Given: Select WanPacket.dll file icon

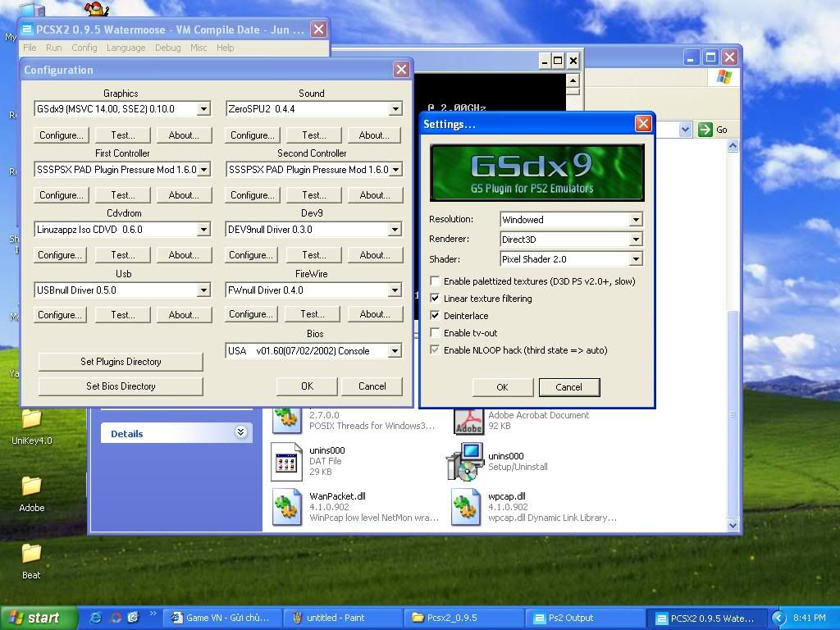Looking at the screenshot, I should coord(286,506).
